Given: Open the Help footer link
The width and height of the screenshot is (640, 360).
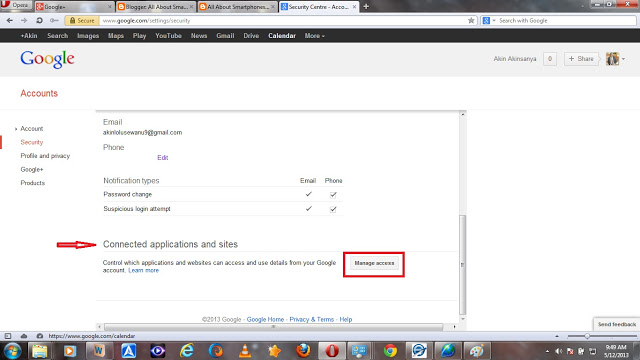Looking at the screenshot, I should 346,319.
